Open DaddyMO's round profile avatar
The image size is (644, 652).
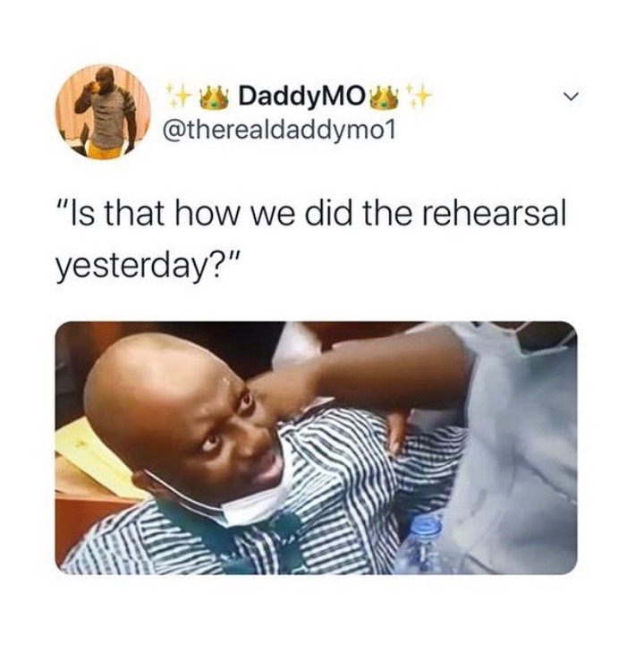[103, 113]
